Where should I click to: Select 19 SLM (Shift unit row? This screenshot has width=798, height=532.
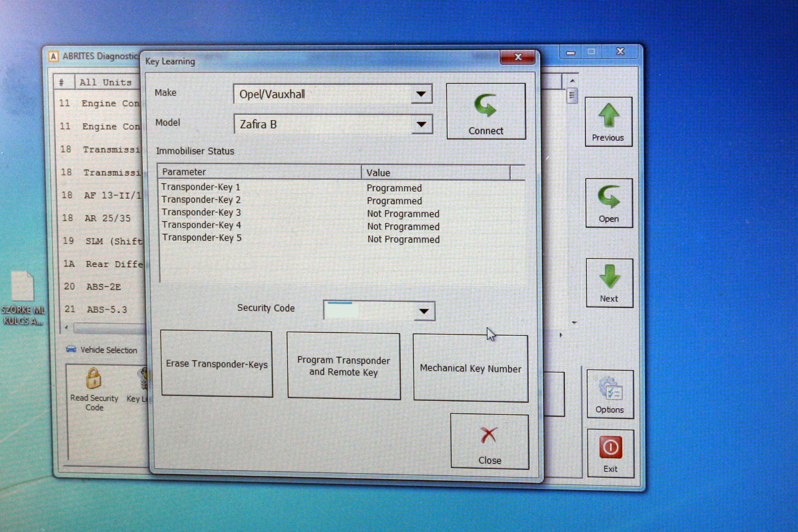pyautogui.click(x=103, y=241)
